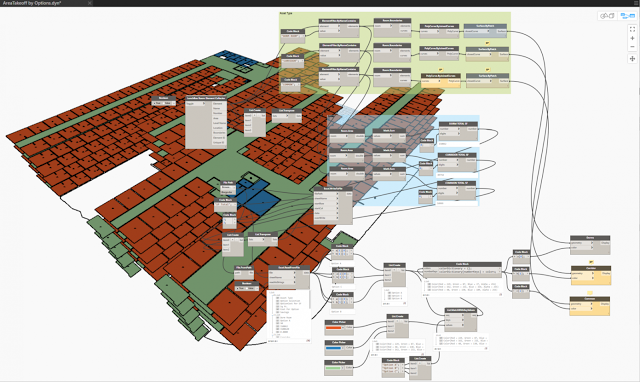This screenshot has width=640, height=382.
Task: Switch to graph view navigation icon
Action: coord(627,16)
